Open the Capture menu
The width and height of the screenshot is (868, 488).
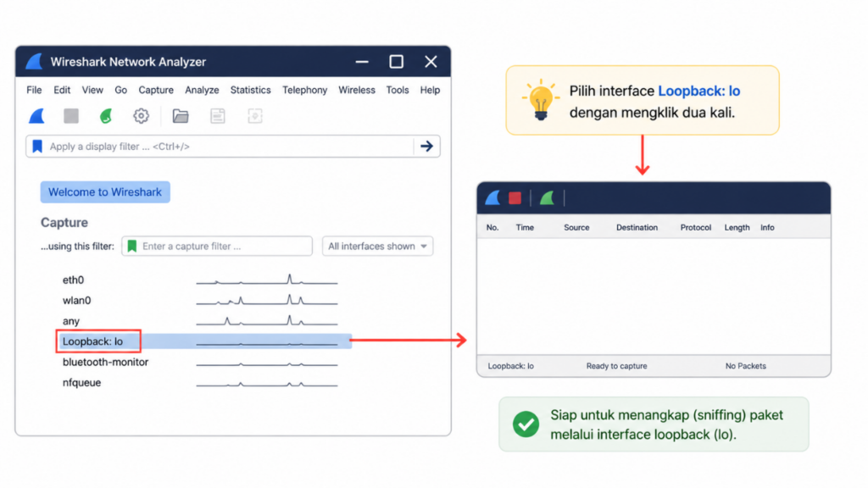(156, 90)
